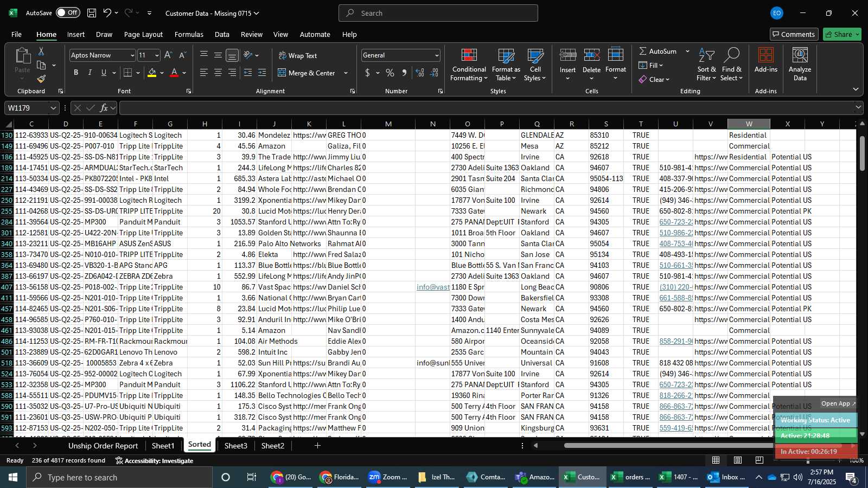Image resolution: width=868 pixels, height=488 pixels.
Task: Open Inbox Outlook from taskbar
Action: coord(725,477)
